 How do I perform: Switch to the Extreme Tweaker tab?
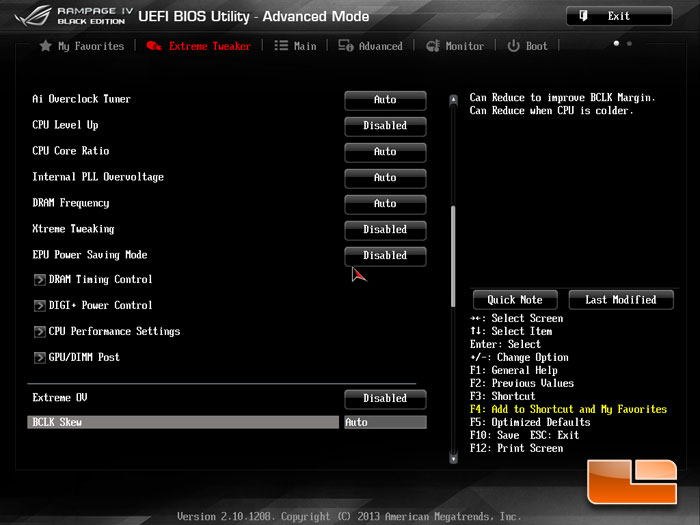click(199, 46)
